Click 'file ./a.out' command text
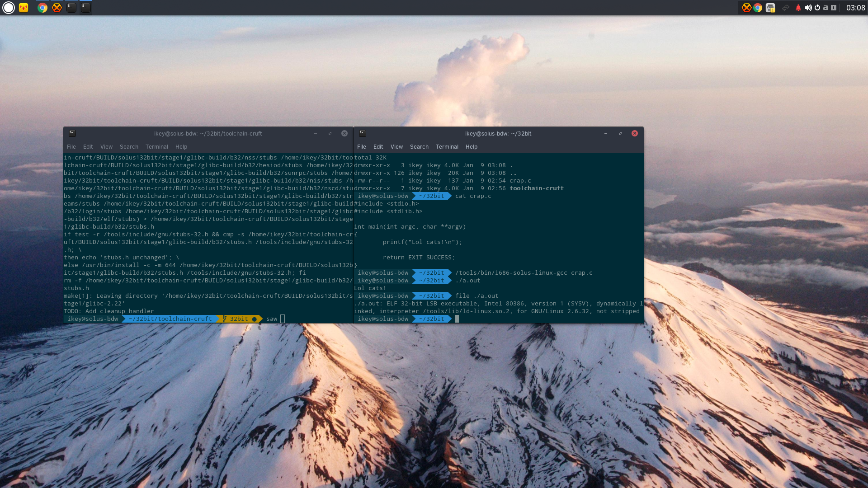 point(477,296)
